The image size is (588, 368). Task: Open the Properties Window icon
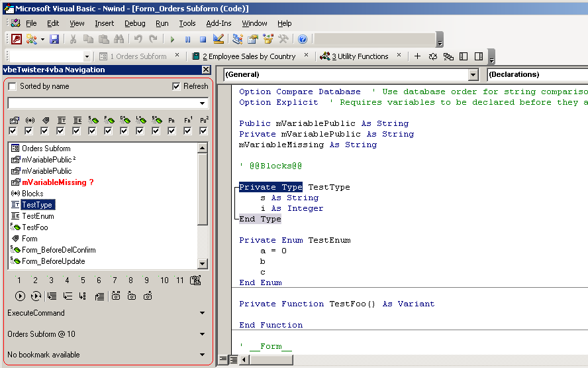coord(253,39)
